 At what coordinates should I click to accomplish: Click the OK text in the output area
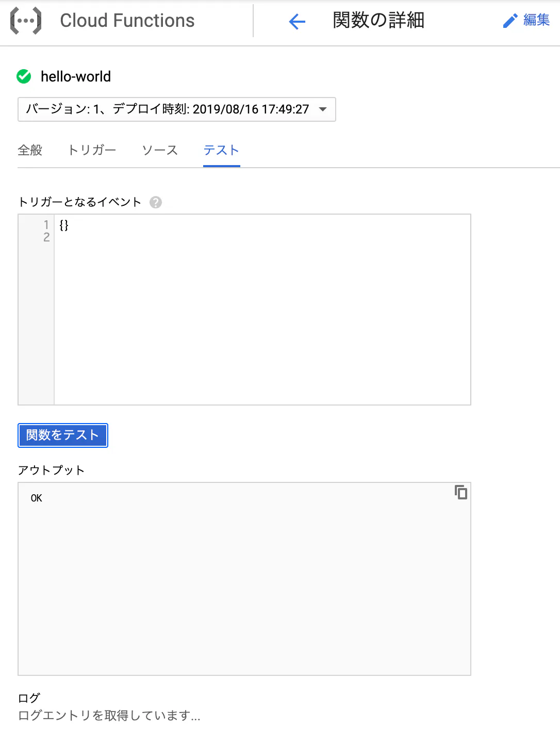tap(36, 498)
